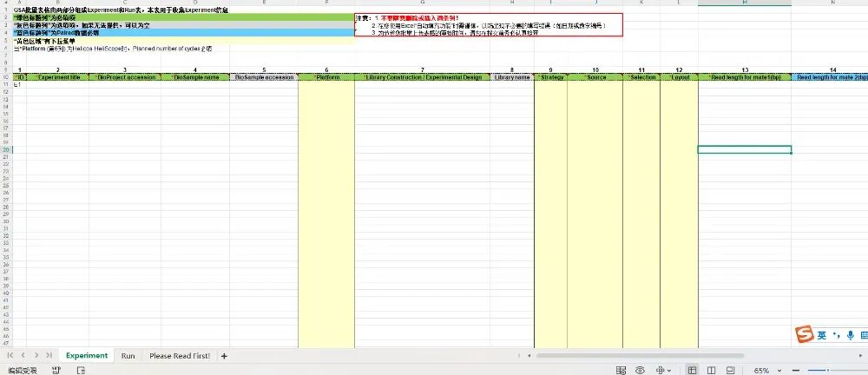868x375 pixels.
Task: Go to last sheet navigation arrow
Action: point(49,356)
